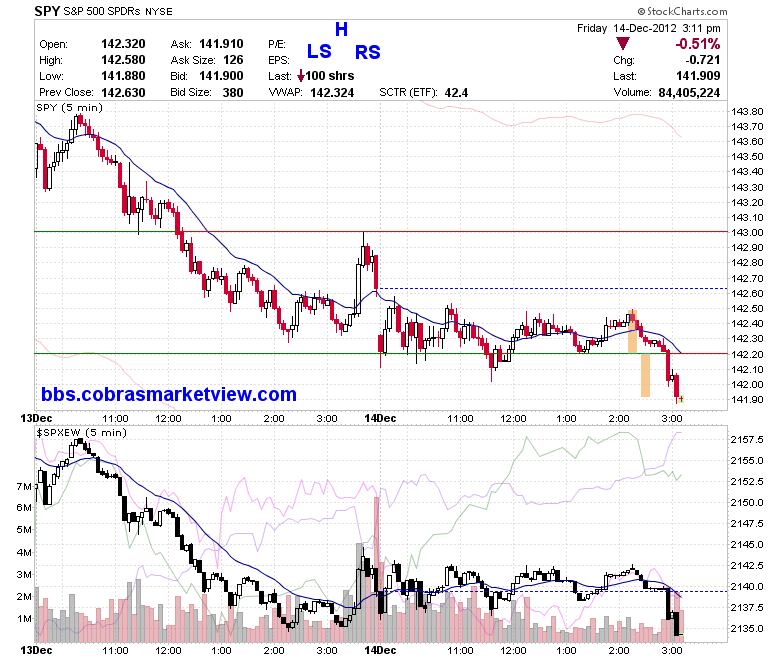This screenshot has width=780, height=659.
Task: Click the blue dashed line on $SPXEW chart
Action: tap(552, 591)
